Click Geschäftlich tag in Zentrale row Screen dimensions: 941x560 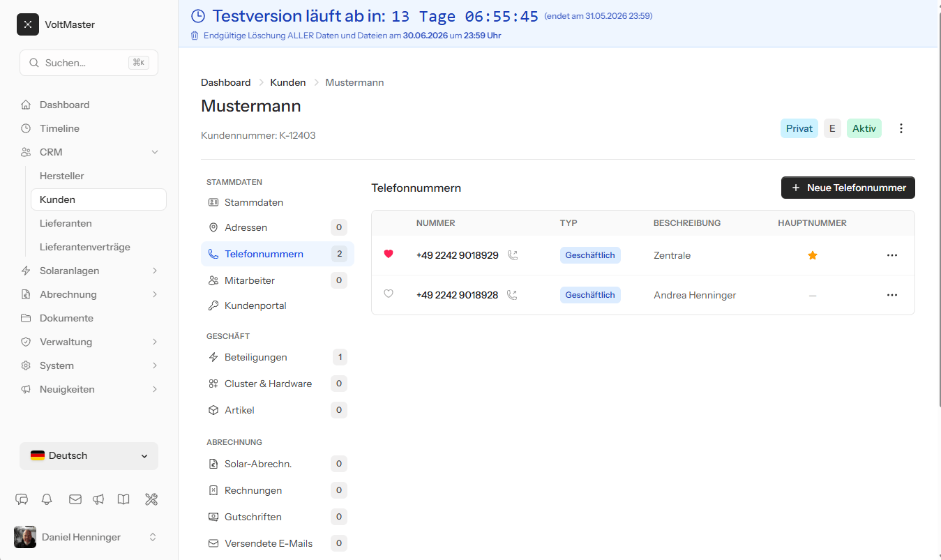click(590, 255)
